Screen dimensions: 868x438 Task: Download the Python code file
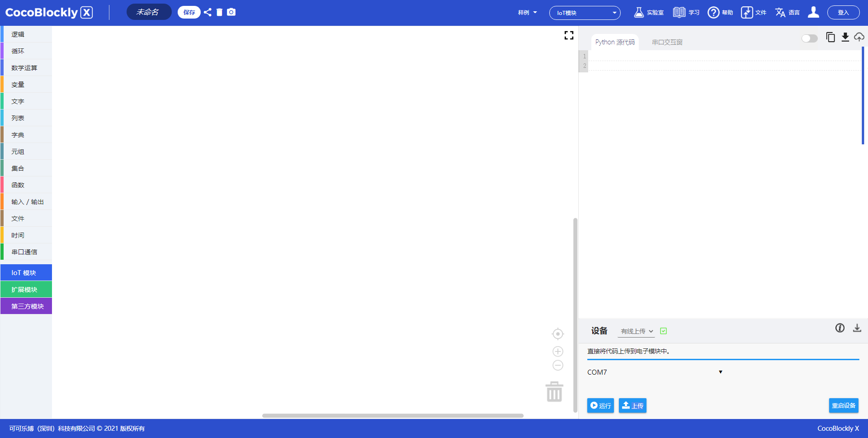pyautogui.click(x=845, y=37)
